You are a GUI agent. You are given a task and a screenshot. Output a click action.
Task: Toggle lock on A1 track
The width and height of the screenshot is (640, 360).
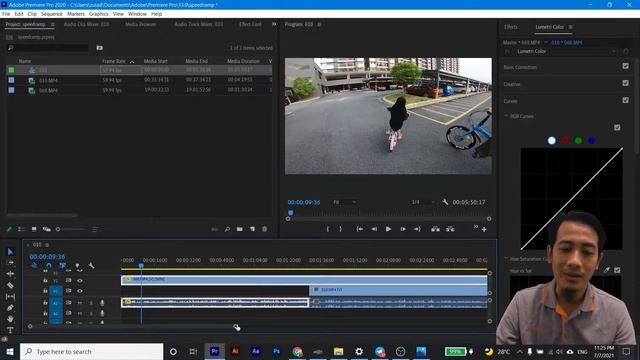[45, 303]
